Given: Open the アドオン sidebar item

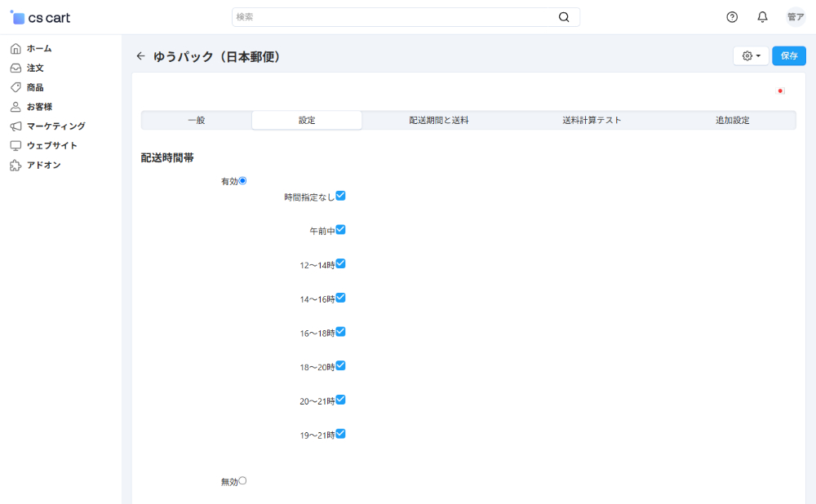Looking at the screenshot, I should 43,165.
